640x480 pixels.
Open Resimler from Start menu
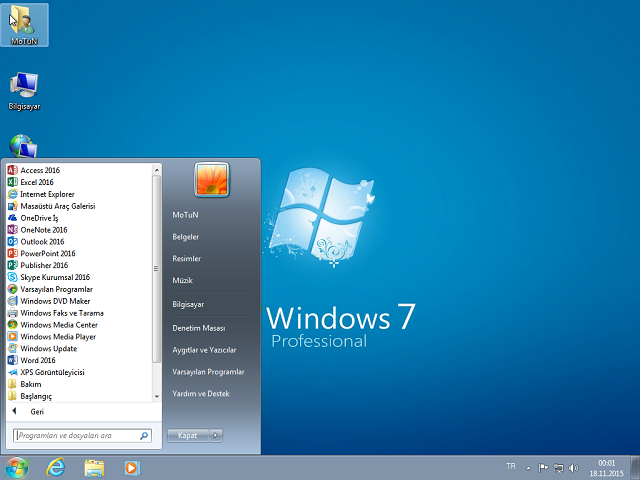[x=187, y=258]
